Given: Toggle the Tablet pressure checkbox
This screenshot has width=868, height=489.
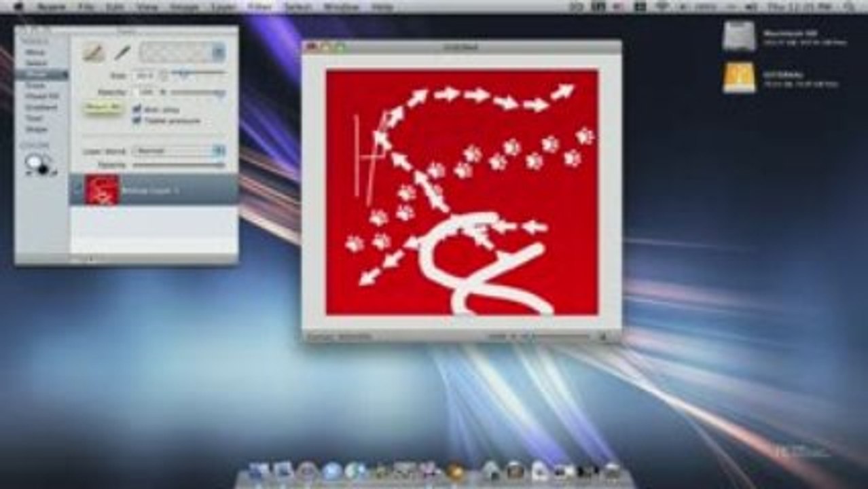Looking at the screenshot, I should [137, 120].
